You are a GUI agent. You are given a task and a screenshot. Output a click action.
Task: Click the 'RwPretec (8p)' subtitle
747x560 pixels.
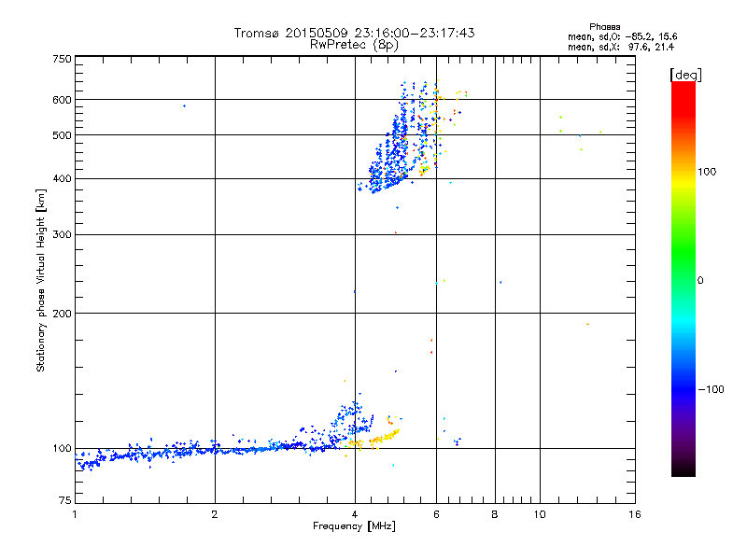point(354,45)
